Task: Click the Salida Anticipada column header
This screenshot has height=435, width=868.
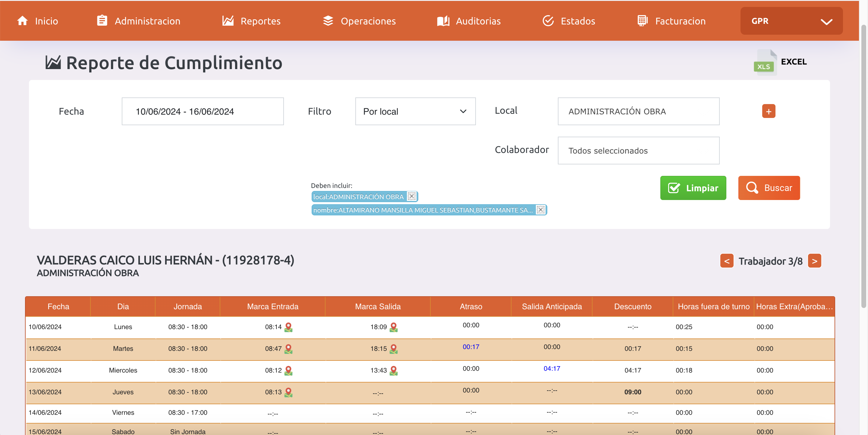Action: click(x=552, y=306)
